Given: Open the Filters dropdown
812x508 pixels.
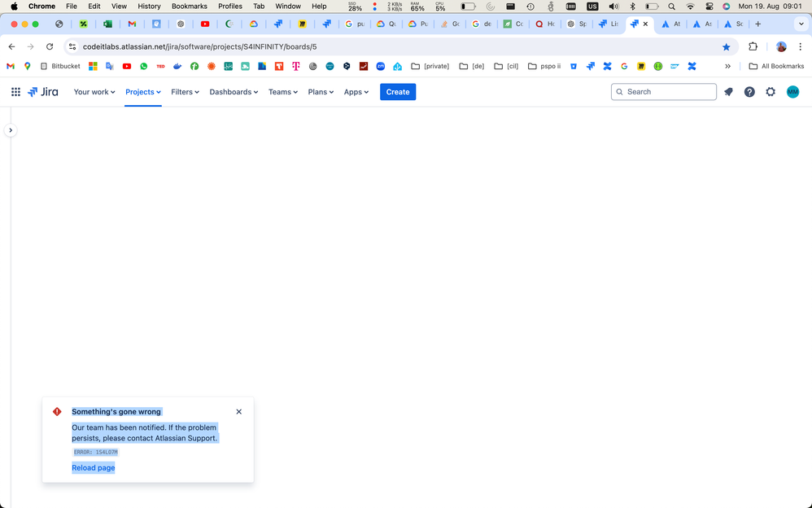Looking at the screenshot, I should pos(185,92).
